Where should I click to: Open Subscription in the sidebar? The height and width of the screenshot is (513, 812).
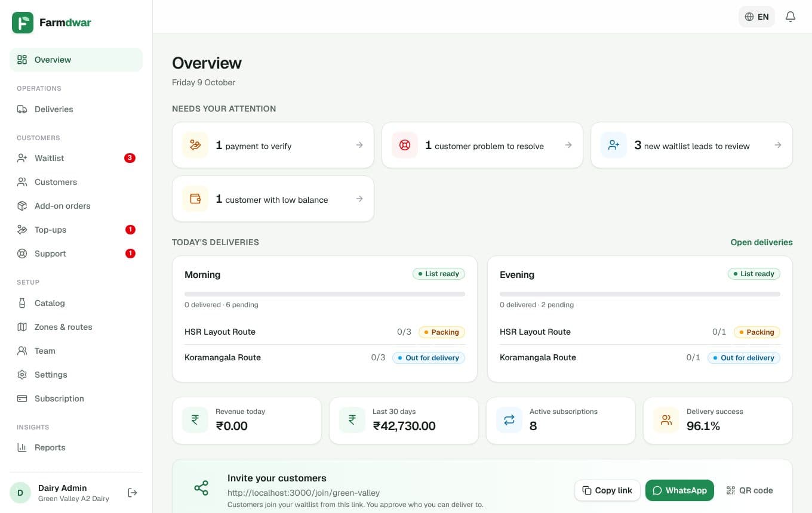click(x=76, y=398)
